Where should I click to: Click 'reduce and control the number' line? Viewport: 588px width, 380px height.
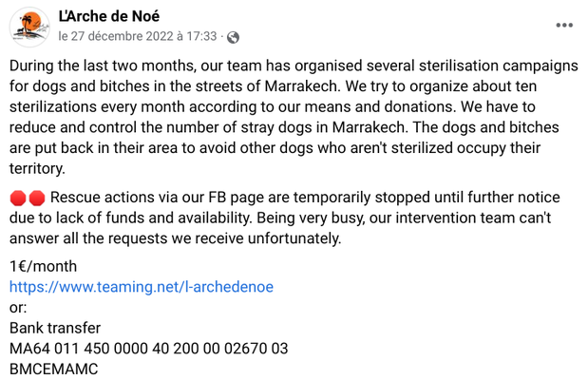click(284, 127)
